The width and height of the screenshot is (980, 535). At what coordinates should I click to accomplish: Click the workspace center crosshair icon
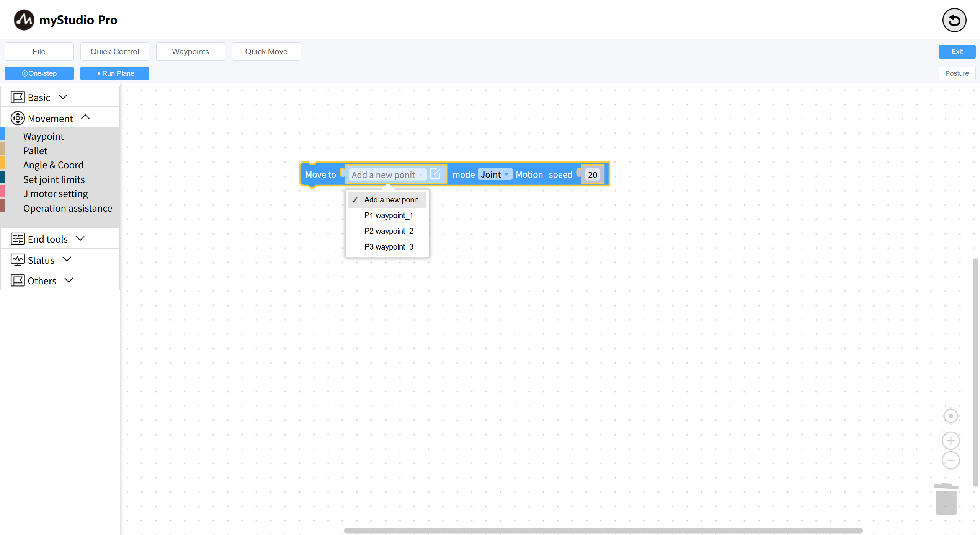click(x=951, y=416)
